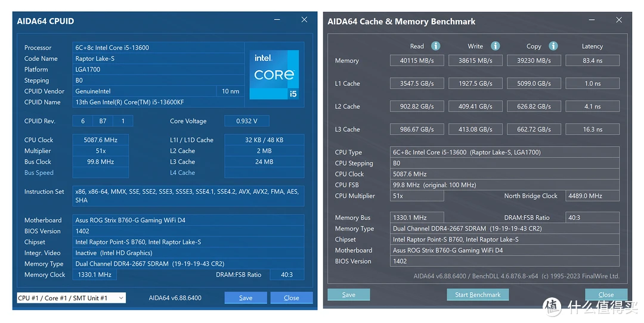Select the Memory Latency 83.4 ns cell

point(592,61)
